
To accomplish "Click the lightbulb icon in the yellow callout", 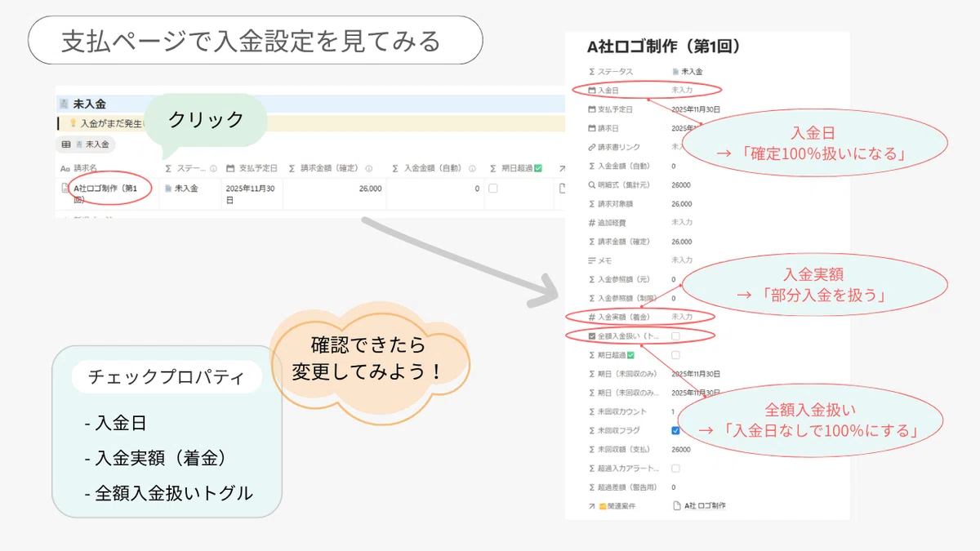I will click(x=73, y=123).
